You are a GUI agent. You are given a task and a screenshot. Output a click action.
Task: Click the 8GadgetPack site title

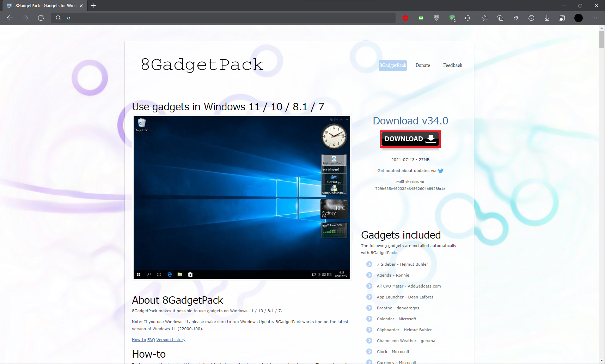(202, 64)
